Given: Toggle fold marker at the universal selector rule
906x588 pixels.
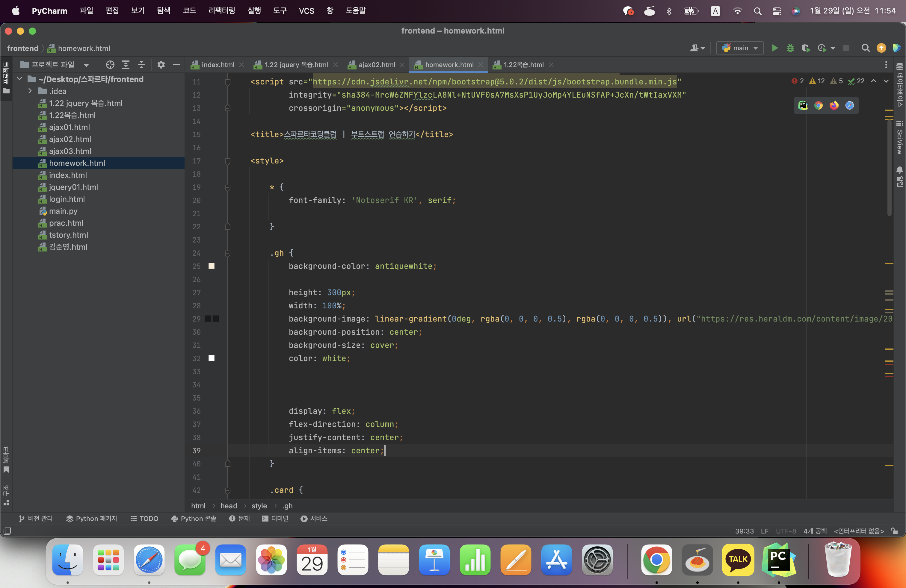Looking at the screenshot, I should click(x=228, y=187).
